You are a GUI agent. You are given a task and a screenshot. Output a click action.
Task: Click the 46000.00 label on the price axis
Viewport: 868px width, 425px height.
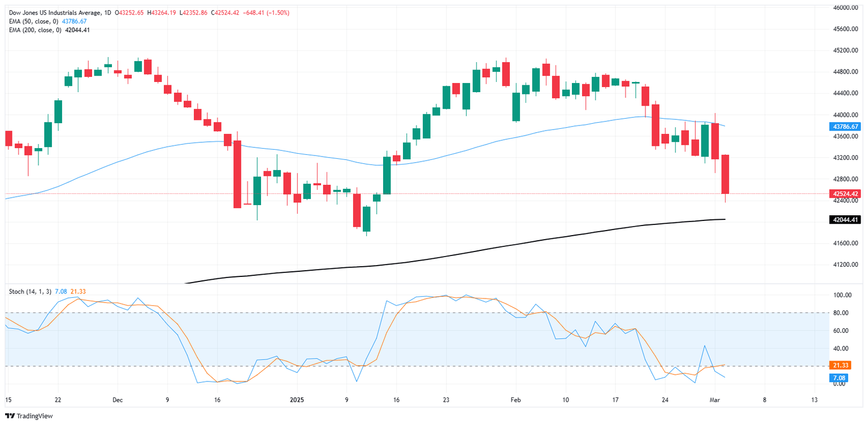click(x=844, y=7)
